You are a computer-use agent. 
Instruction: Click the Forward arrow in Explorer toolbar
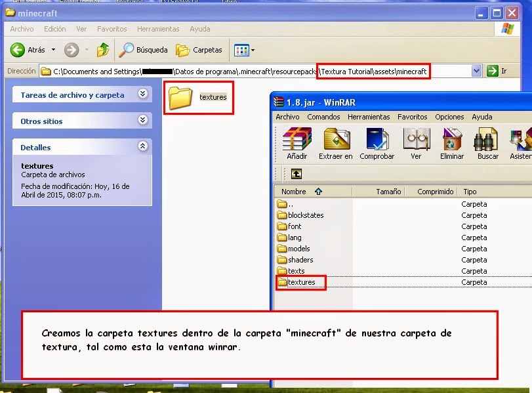click(x=72, y=50)
